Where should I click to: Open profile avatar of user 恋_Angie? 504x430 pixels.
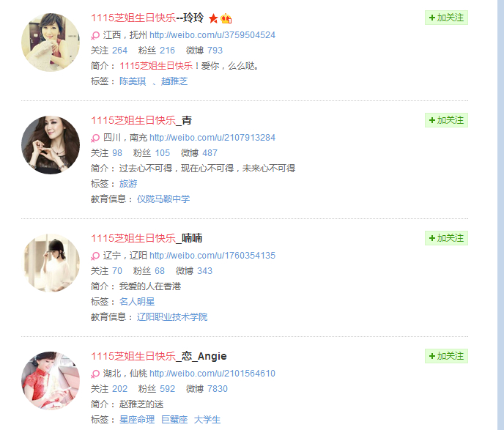coord(51,381)
